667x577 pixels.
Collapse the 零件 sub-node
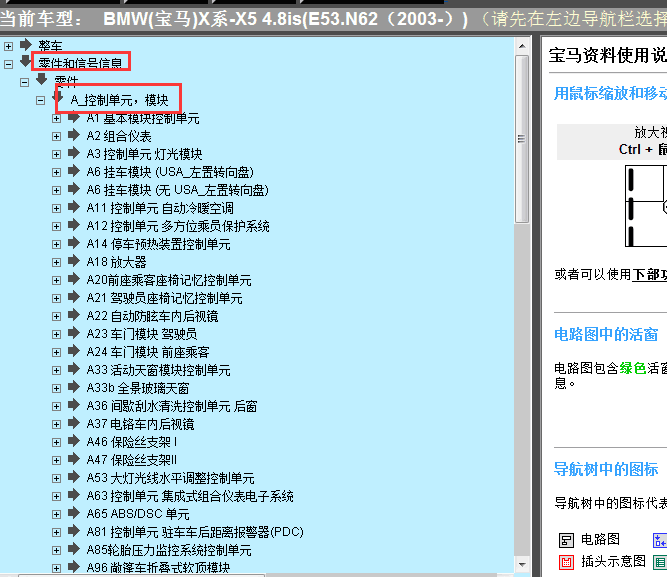[25, 82]
